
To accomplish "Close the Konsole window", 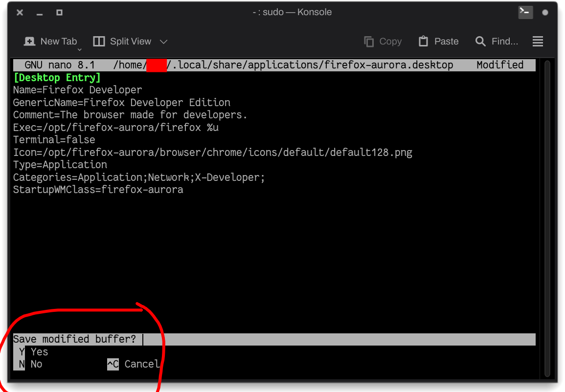I will click(x=20, y=13).
